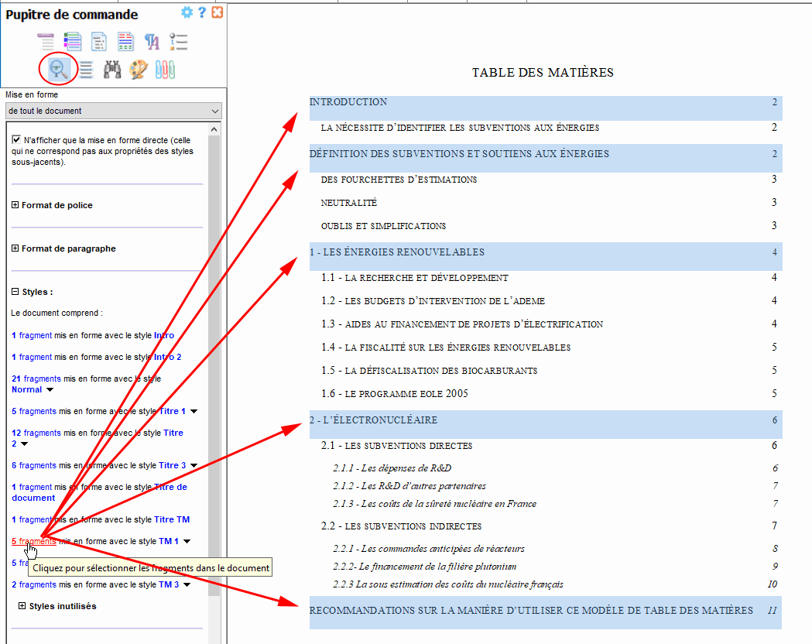Open the painter's palette tool
812x644 pixels.
coord(139,69)
